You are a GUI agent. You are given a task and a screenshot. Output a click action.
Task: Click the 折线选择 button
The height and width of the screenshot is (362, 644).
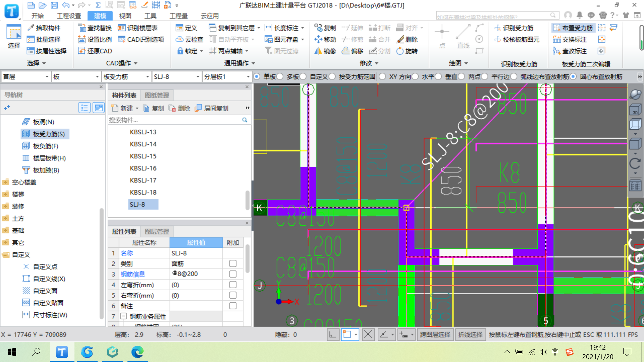pyautogui.click(x=470, y=335)
